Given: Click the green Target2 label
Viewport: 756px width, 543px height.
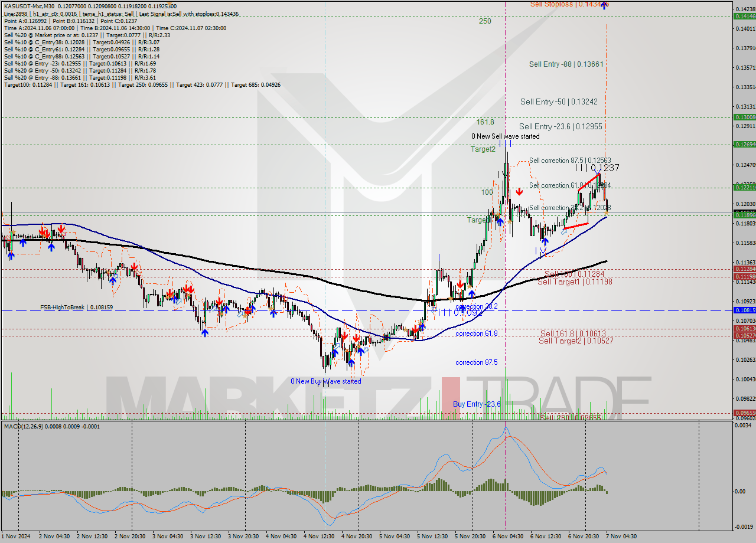Looking at the screenshot, I should (x=483, y=149).
